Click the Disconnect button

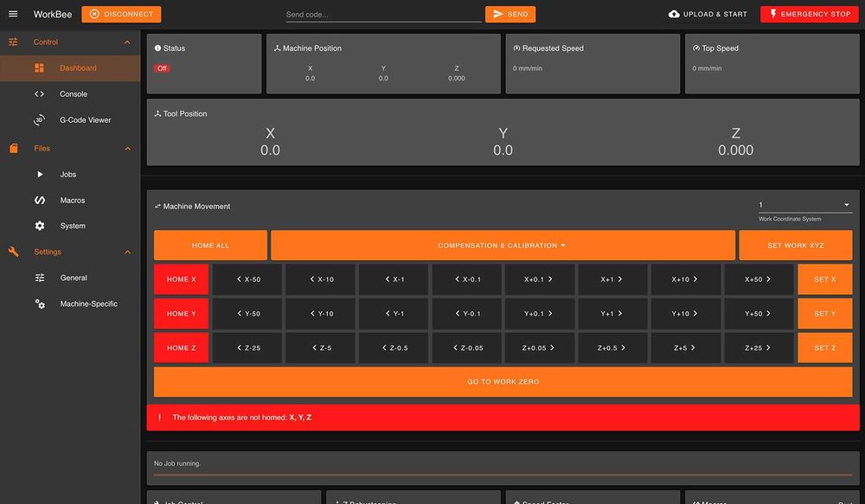tap(121, 15)
